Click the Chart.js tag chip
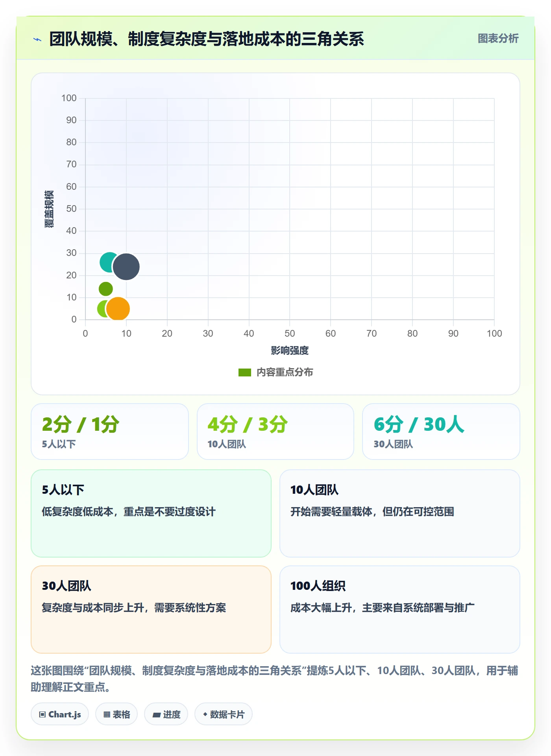Viewport: 551px width, 756px height. point(60,714)
